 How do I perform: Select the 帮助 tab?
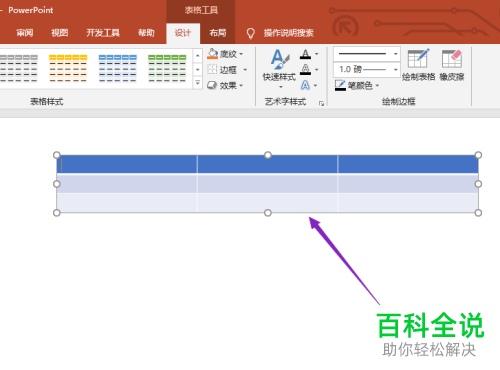(x=146, y=33)
